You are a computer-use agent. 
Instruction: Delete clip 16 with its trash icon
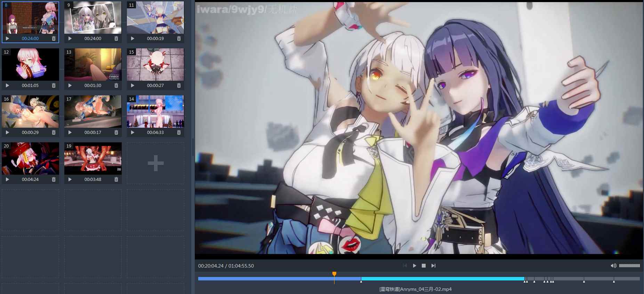(x=54, y=133)
